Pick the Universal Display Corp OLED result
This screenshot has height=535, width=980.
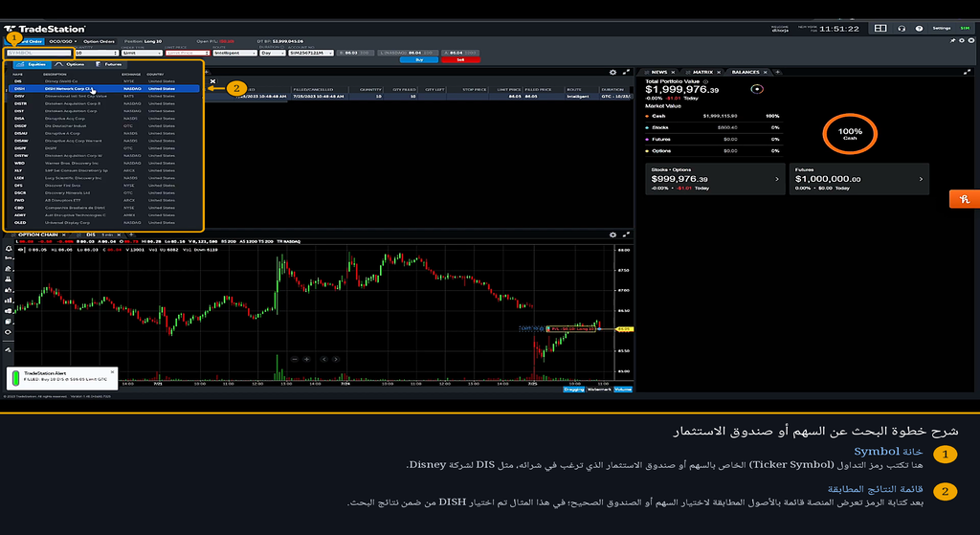[x=103, y=222]
